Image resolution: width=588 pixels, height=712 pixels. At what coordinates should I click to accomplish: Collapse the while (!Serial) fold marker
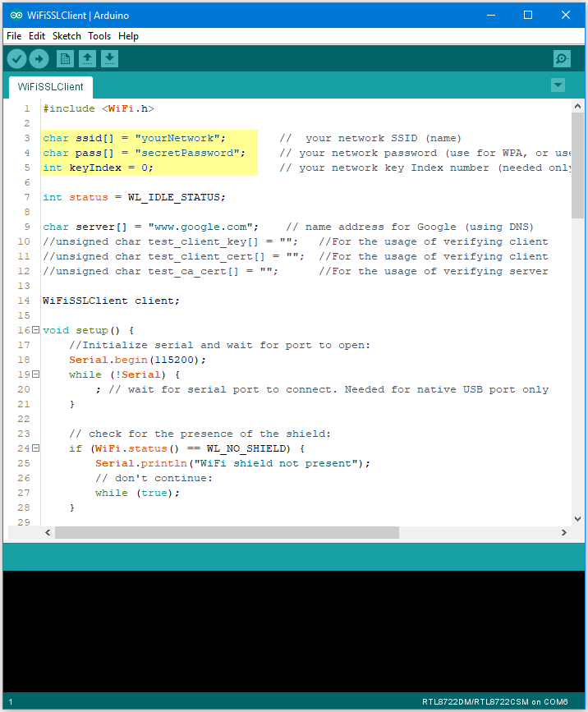36,374
